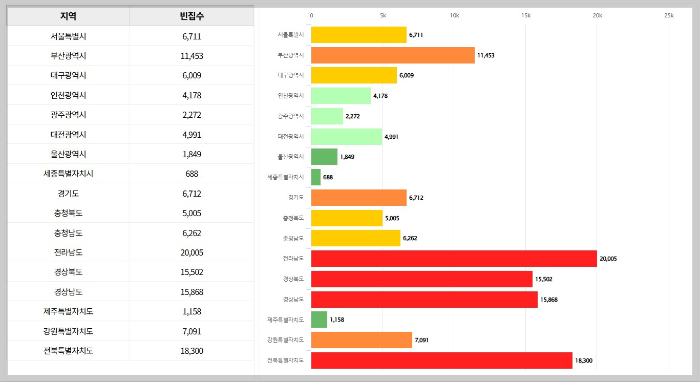Screen dimensions: 700x382
Task: Click the red 전라남도 bar in the chart
Action: coord(454,258)
